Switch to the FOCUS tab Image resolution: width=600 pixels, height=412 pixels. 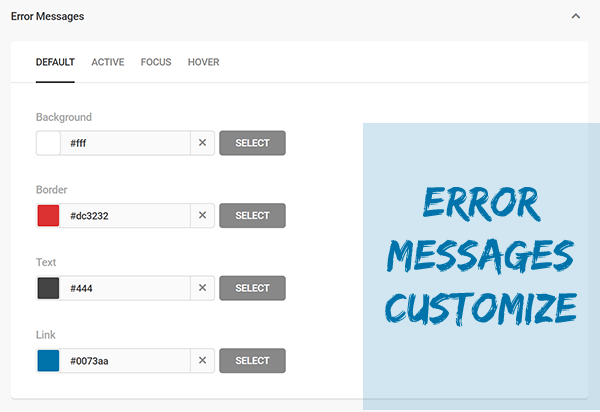point(156,62)
